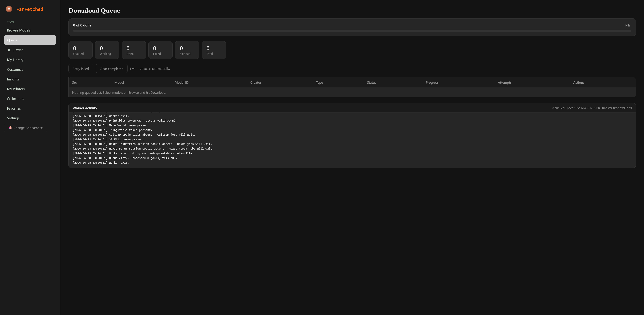Screen dimensions: 644x315
Task: Click the Progress column header
Action: tap(432, 82)
